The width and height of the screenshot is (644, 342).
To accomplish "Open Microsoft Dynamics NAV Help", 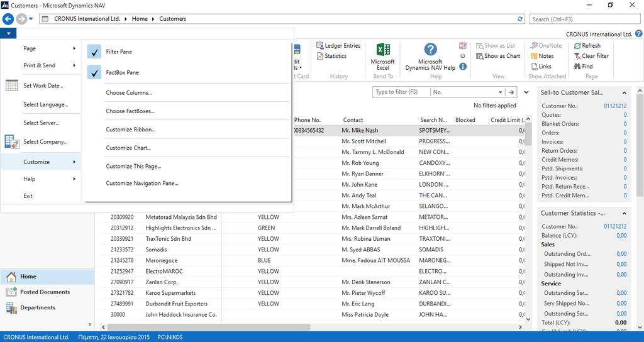I will click(430, 56).
